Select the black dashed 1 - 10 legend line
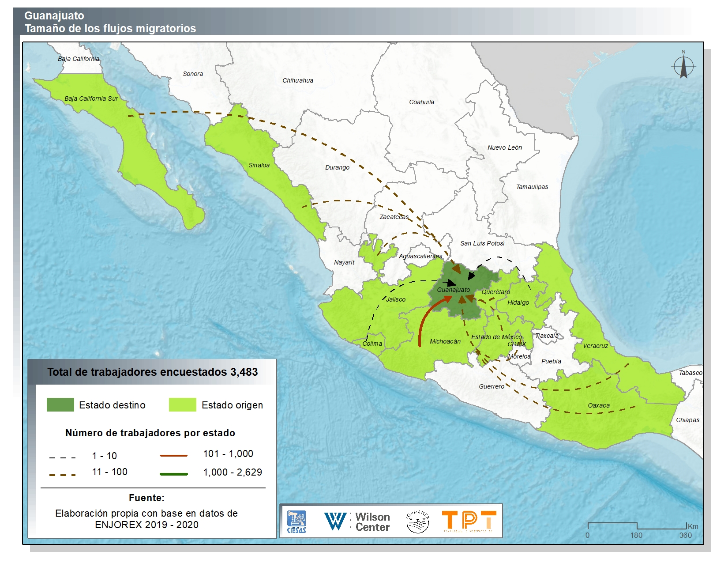 coord(62,457)
